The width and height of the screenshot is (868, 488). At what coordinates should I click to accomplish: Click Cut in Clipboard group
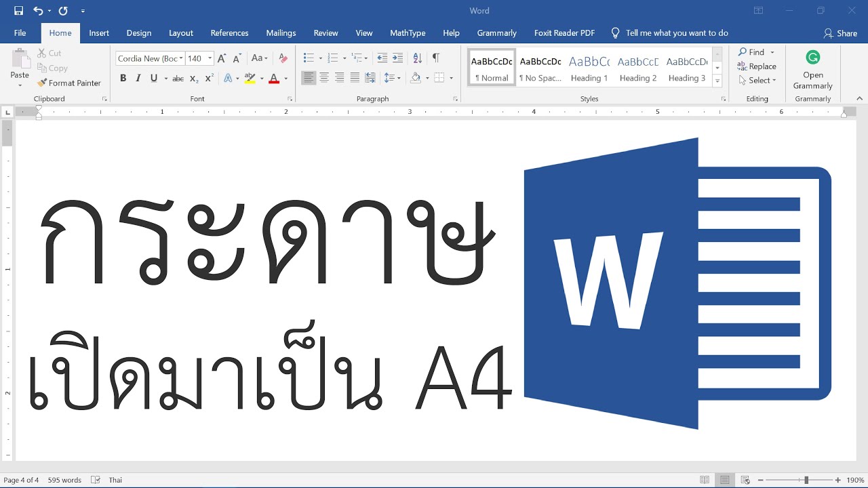50,53
